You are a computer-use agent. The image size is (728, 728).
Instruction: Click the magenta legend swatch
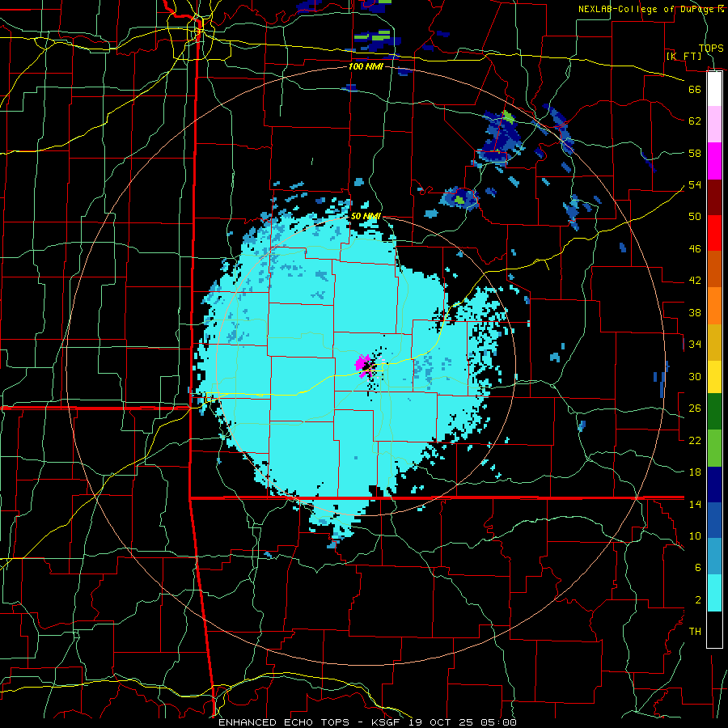[714, 161]
